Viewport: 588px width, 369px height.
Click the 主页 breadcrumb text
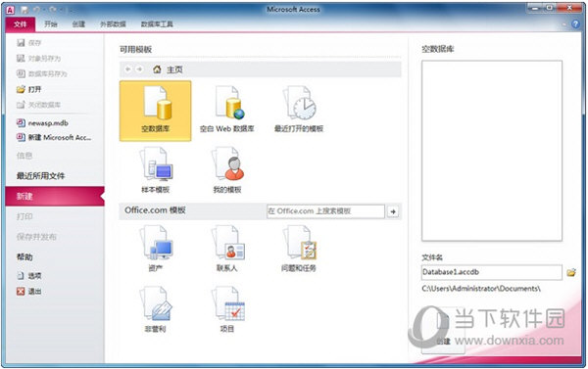point(174,69)
